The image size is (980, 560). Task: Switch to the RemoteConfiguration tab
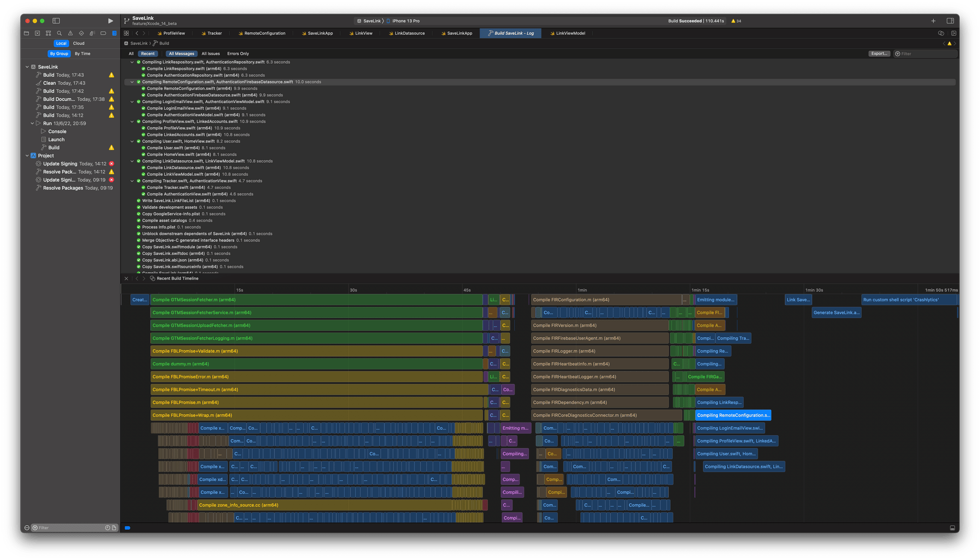(x=262, y=33)
